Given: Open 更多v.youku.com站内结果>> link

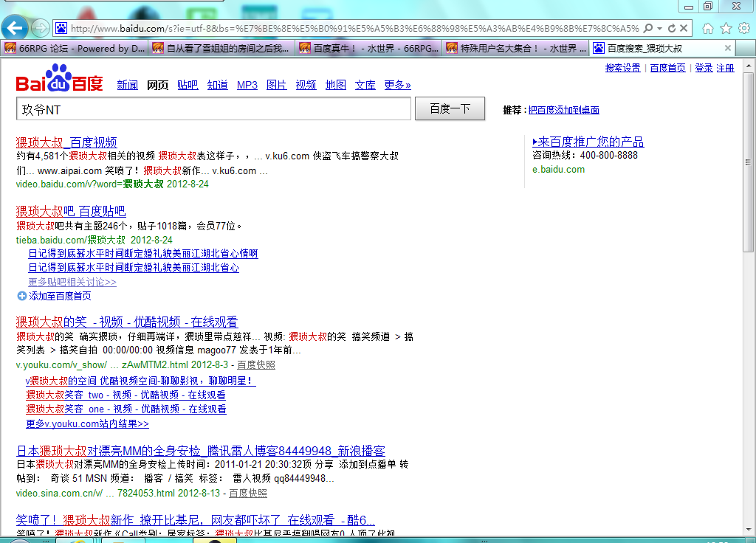Looking at the screenshot, I should pyautogui.click(x=87, y=423).
